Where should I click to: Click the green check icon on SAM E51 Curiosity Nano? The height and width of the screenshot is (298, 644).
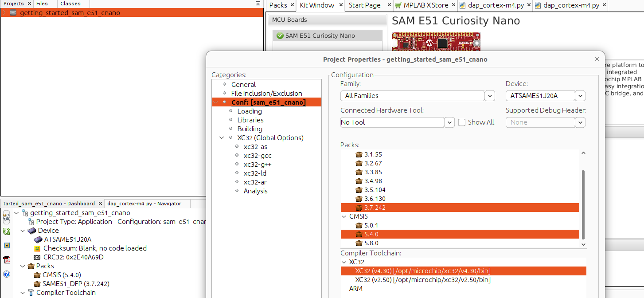(x=280, y=35)
